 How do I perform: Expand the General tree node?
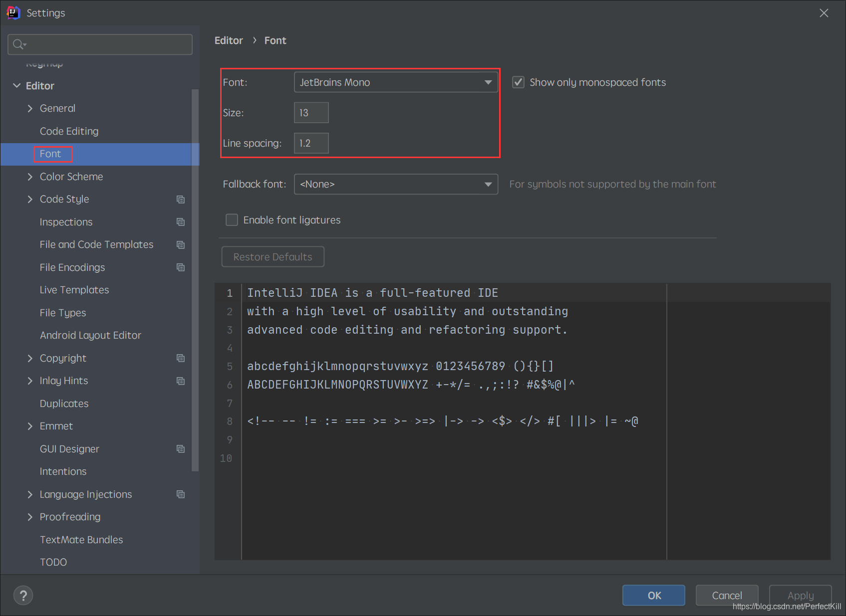(x=30, y=108)
